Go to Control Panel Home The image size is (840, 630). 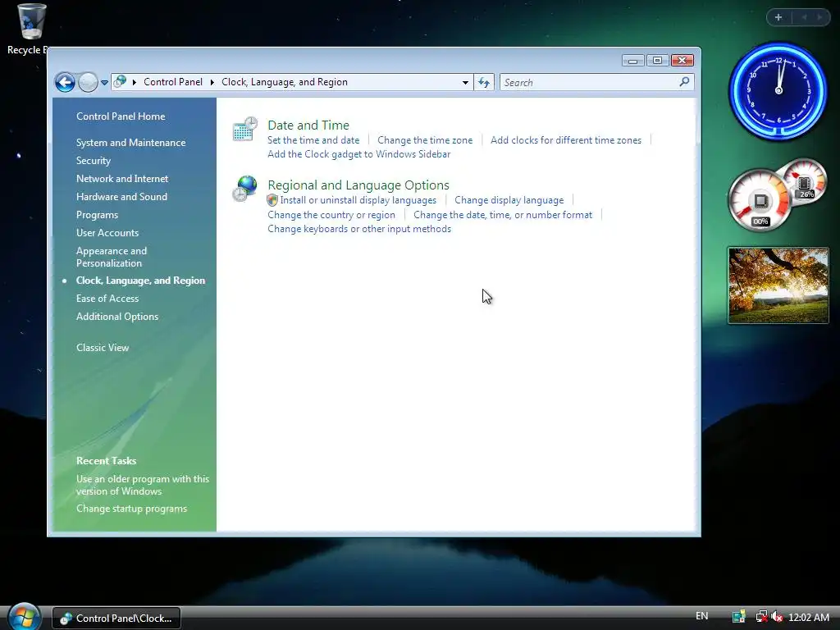[x=121, y=116]
